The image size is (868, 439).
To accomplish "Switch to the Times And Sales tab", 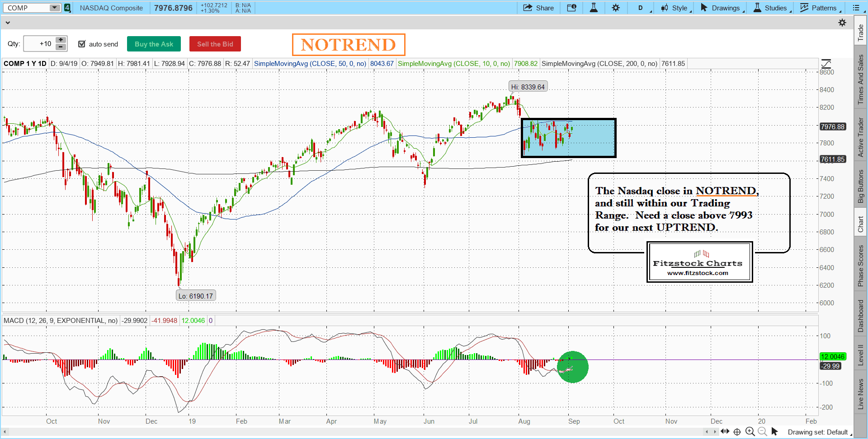I will click(860, 79).
